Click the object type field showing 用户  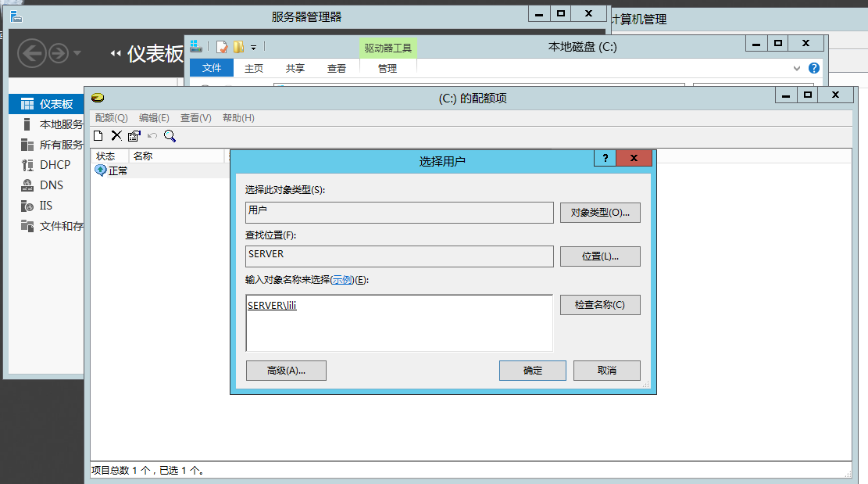tap(399, 213)
